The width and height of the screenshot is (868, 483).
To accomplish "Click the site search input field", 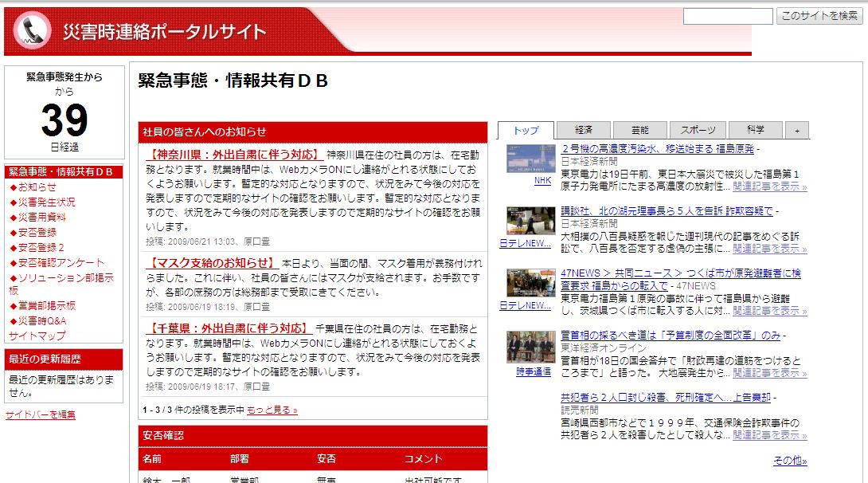I will (727, 16).
